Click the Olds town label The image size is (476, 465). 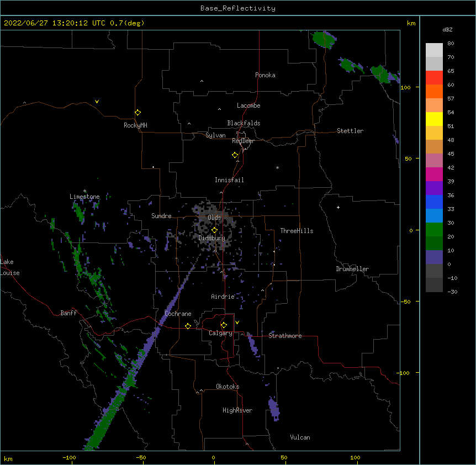tap(214, 218)
